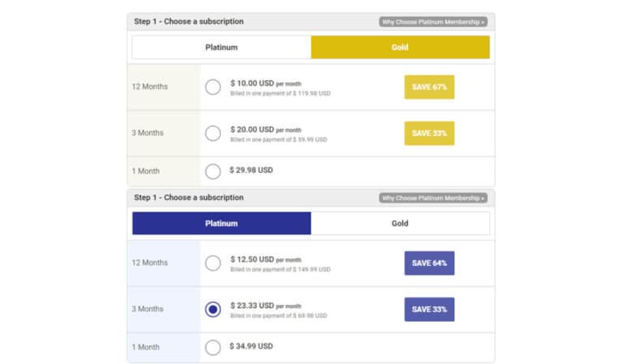The width and height of the screenshot is (623, 364).
Task: Click the $34.99 USD price text
Action: click(x=251, y=346)
